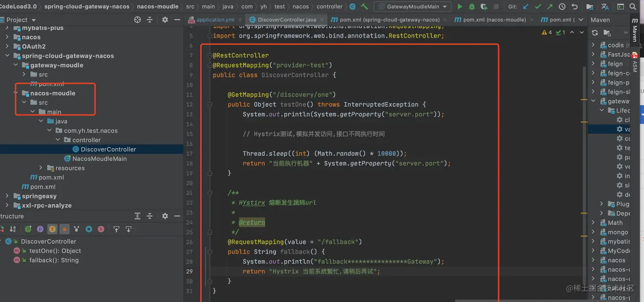Viewport: 644px width, 302px height.
Task: Open Structure panel settings gear
Action: point(165,216)
